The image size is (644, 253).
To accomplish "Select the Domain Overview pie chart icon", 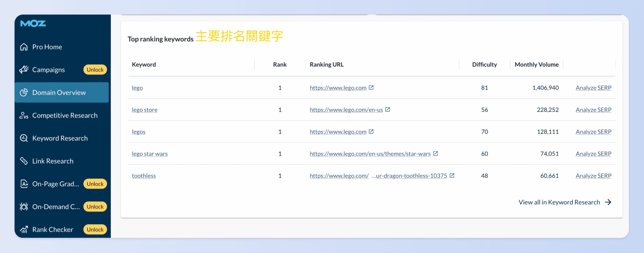I will point(24,92).
